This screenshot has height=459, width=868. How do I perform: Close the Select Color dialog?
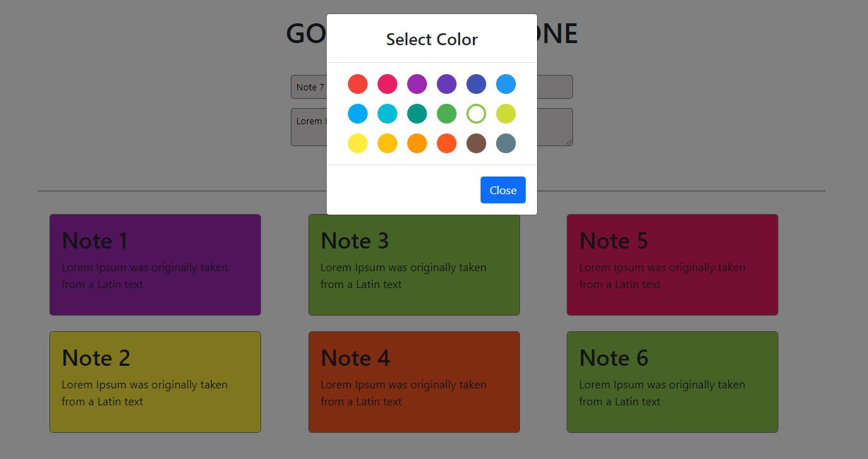(503, 190)
